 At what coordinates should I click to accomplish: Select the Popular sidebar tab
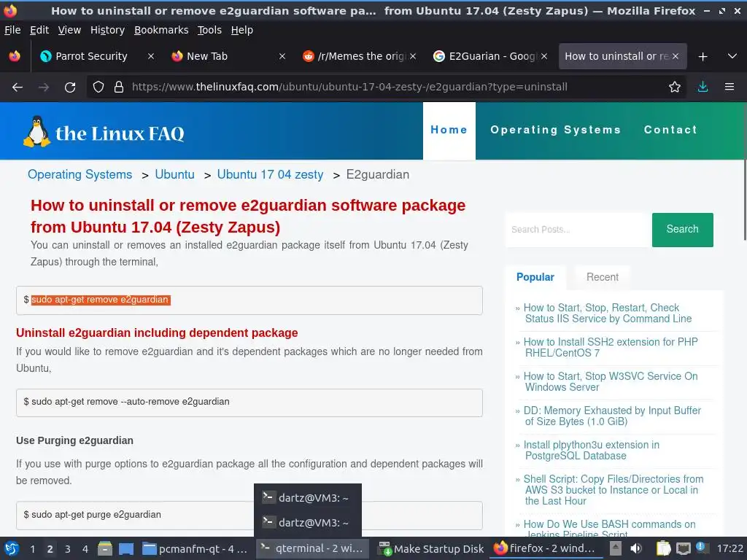(x=535, y=277)
